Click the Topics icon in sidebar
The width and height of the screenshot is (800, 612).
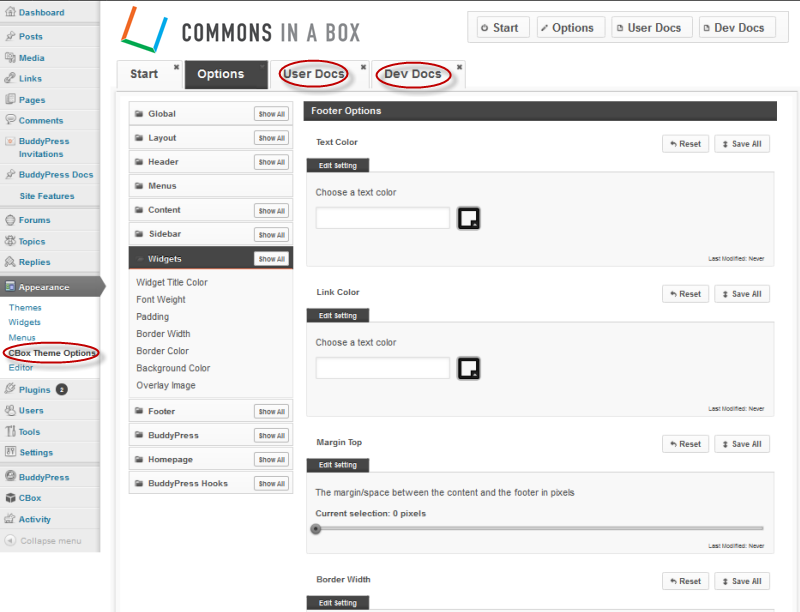[10, 241]
